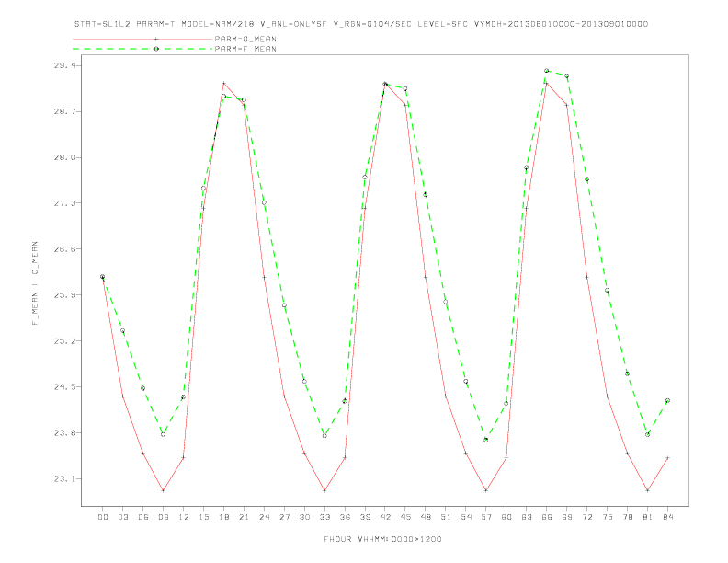Click the 72 forecast hour tick label
This screenshot has width=728, height=563.
[586, 517]
